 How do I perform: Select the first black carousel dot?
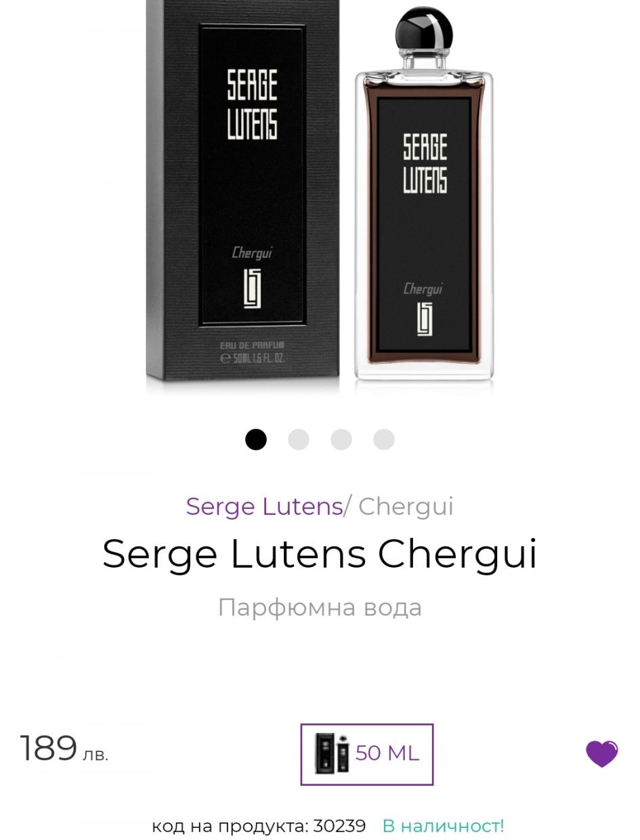click(256, 440)
